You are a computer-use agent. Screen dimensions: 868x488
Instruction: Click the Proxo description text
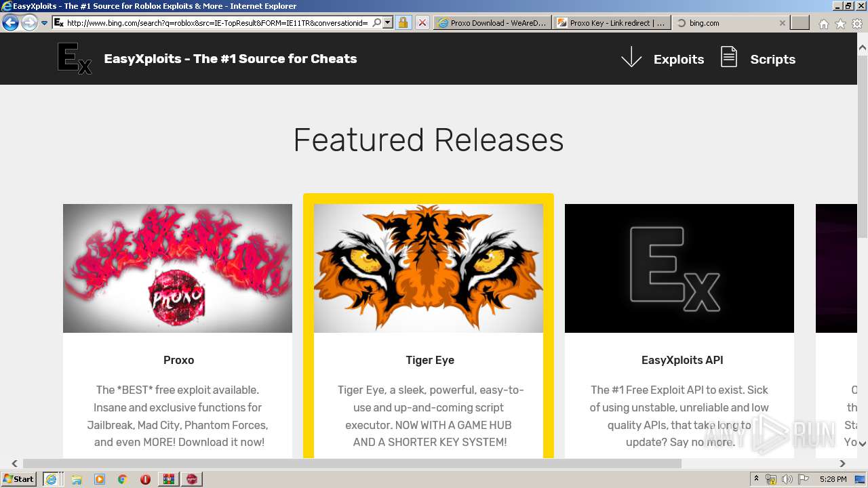pos(178,416)
